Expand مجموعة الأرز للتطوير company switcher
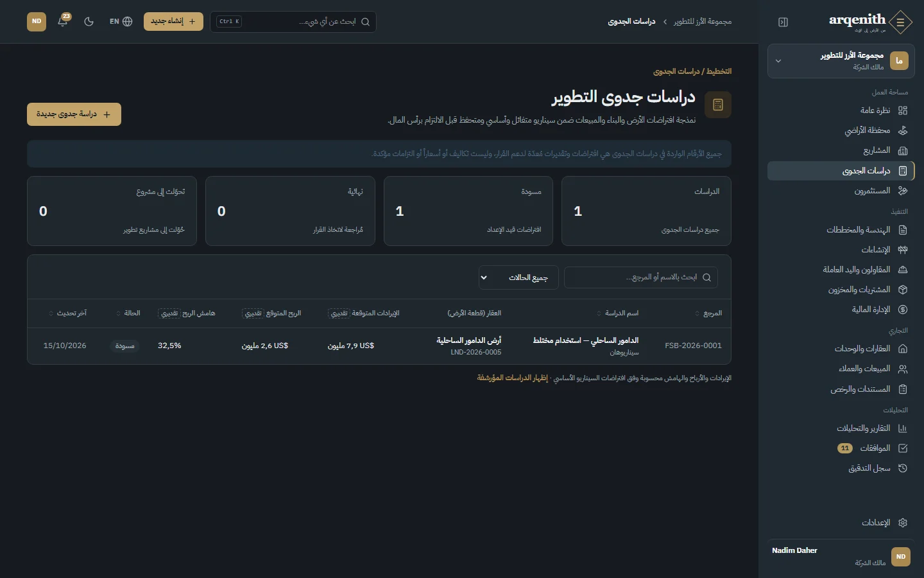Image resolution: width=924 pixels, height=578 pixels. tap(841, 61)
